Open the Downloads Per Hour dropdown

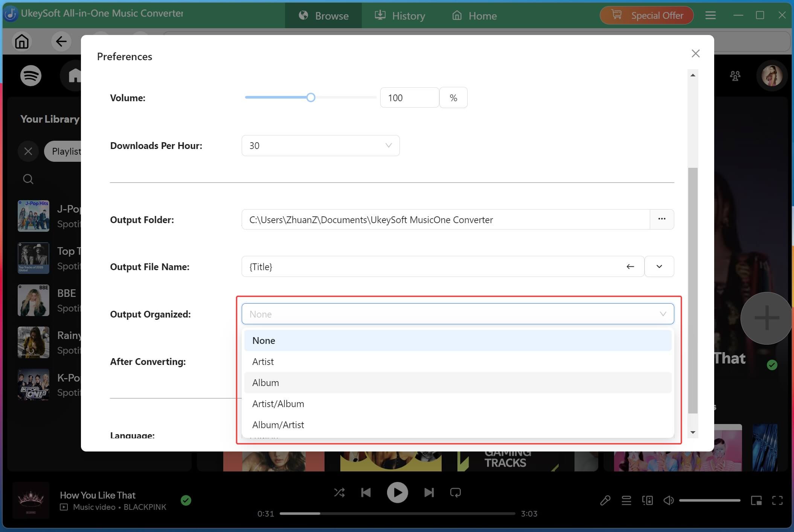click(388, 145)
